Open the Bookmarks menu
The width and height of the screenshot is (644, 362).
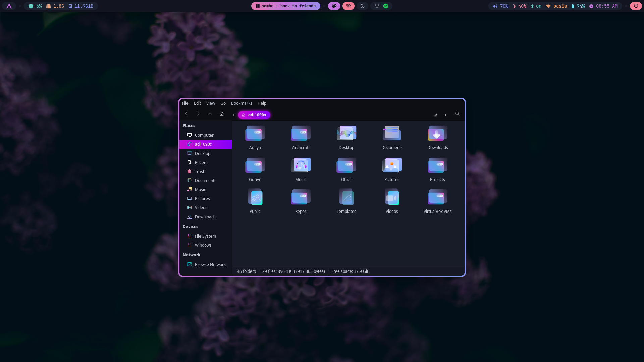pos(241,103)
